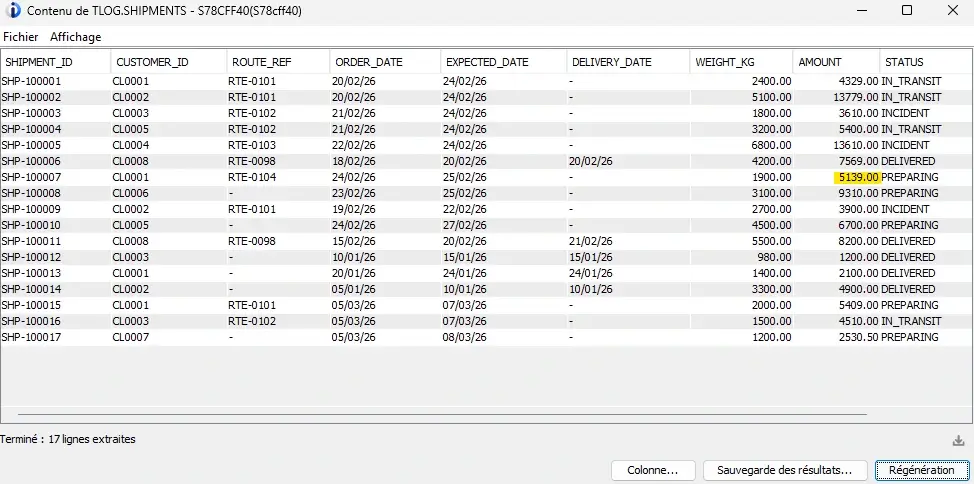Image resolution: width=974 pixels, height=484 pixels.
Task: Click RTE-0098 in SHP-100006 row
Action: (x=252, y=161)
